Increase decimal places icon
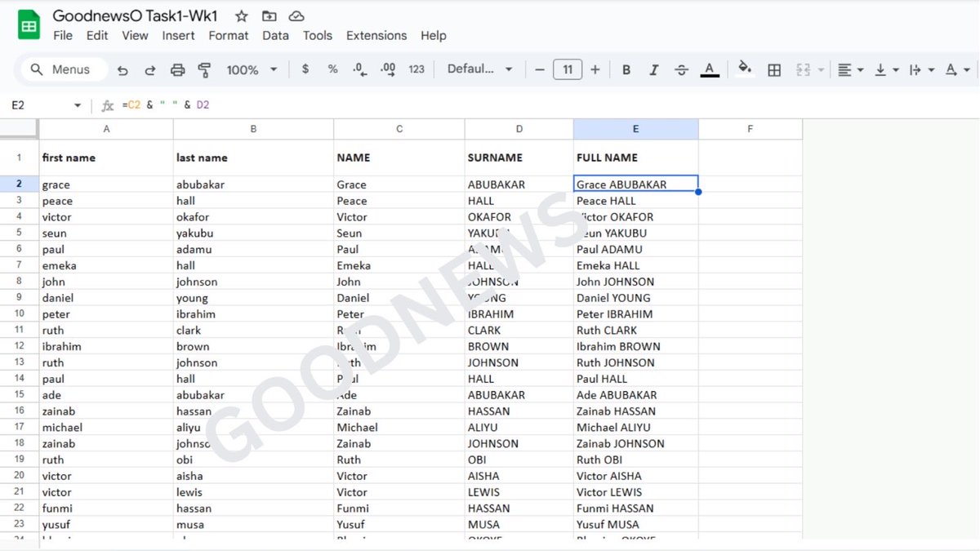 click(388, 69)
